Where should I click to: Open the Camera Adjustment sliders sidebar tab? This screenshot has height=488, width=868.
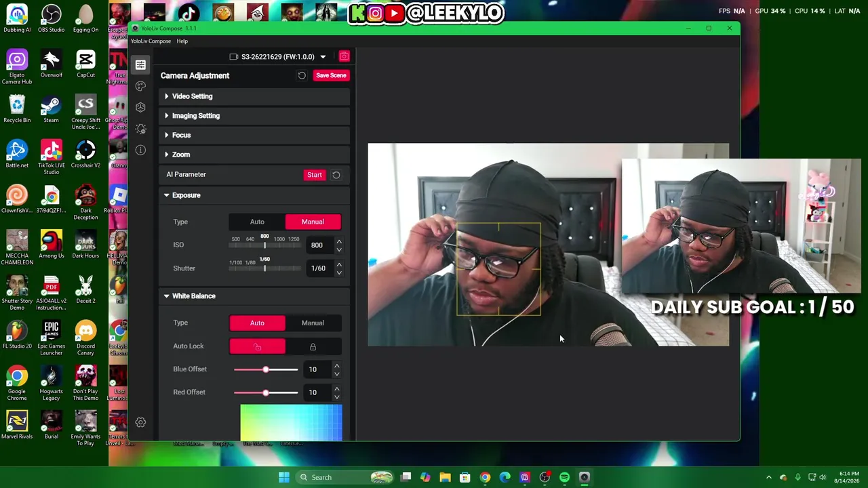coord(140,65)
